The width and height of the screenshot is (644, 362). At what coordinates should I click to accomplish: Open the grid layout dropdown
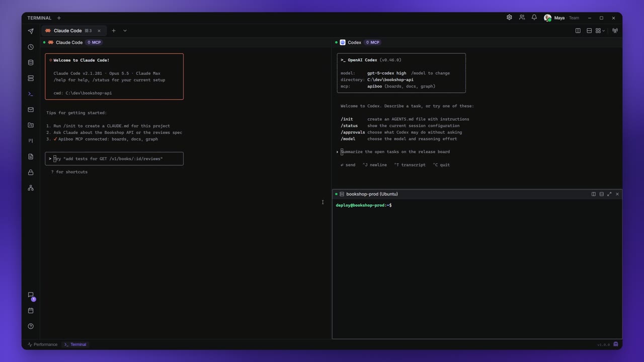tap(600, 31)
